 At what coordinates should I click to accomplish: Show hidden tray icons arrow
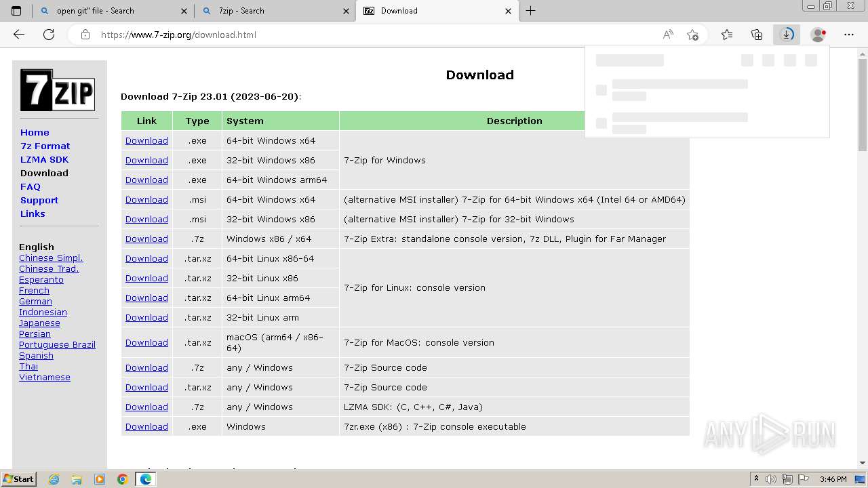756,479
